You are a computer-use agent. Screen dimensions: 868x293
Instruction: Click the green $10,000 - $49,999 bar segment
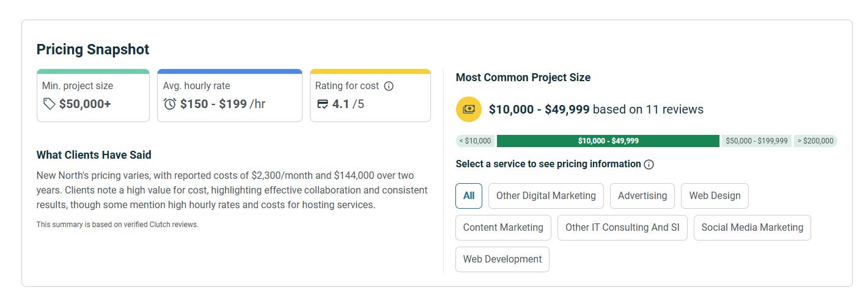[608, 141]
